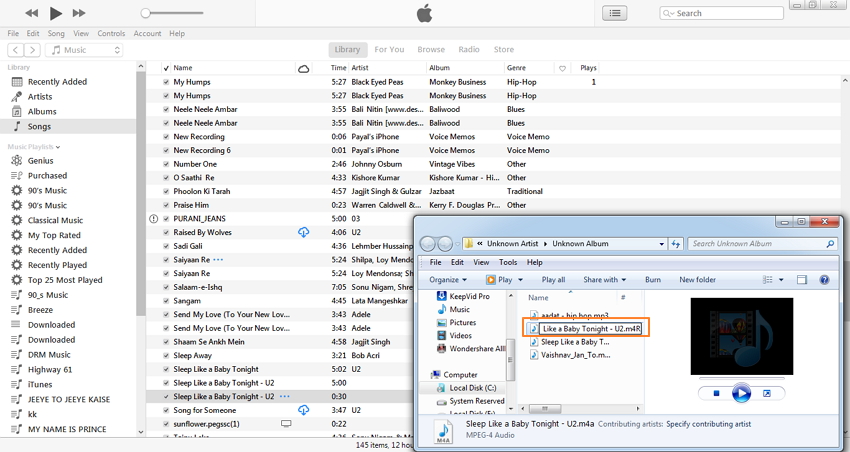Screen dimensions: 850x452
Task: Click the Explorer help question-mark icon
Action: pyautogui.click(x=824, y=280)
